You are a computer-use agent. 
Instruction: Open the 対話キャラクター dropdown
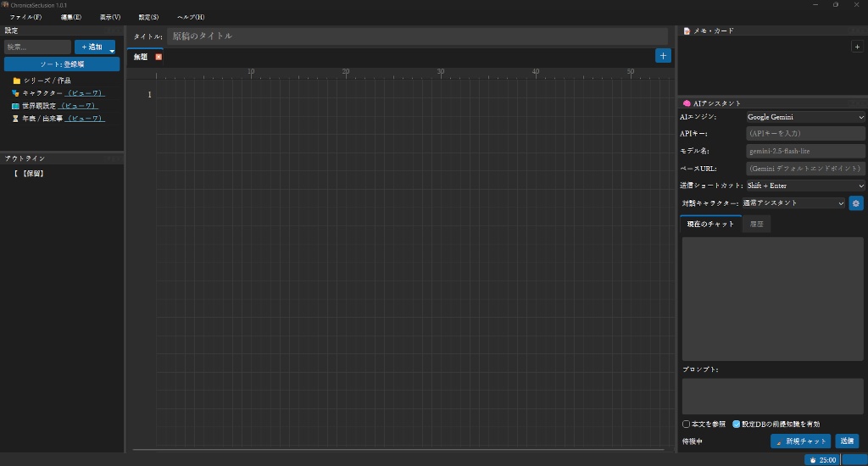tap(793, 203)
